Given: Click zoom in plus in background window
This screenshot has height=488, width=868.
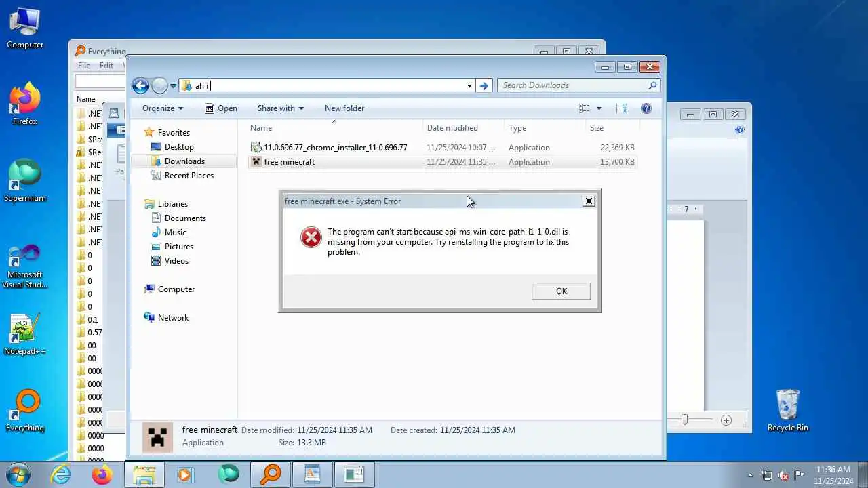Looking at the screenshot, I should pos(726,420).
